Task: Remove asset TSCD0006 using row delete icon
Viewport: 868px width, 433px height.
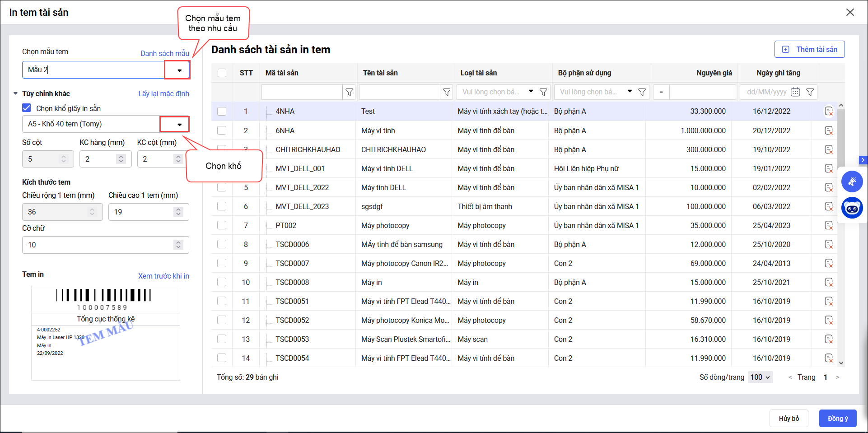Action: [828, 244]
